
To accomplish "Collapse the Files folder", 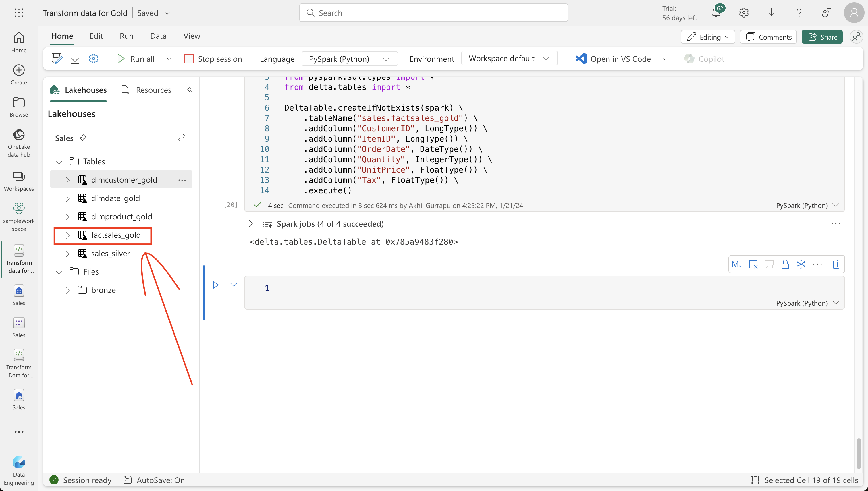I will point(59,272).
